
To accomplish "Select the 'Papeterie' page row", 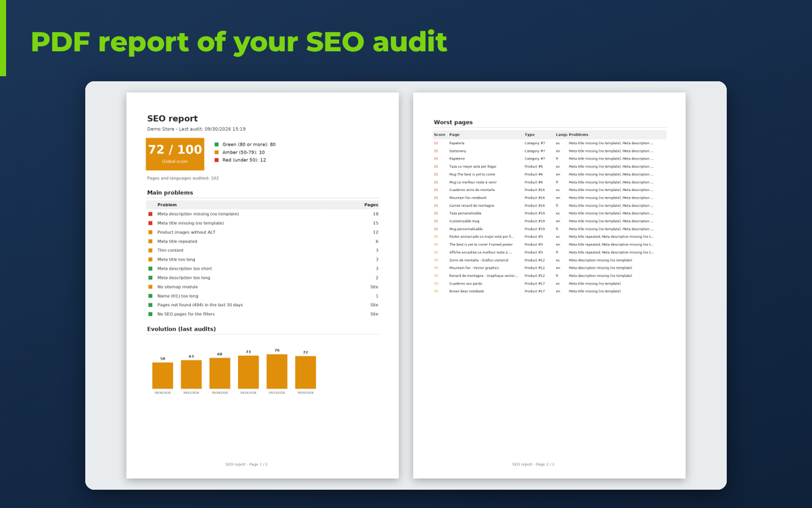I will click(x=549, y=158).
